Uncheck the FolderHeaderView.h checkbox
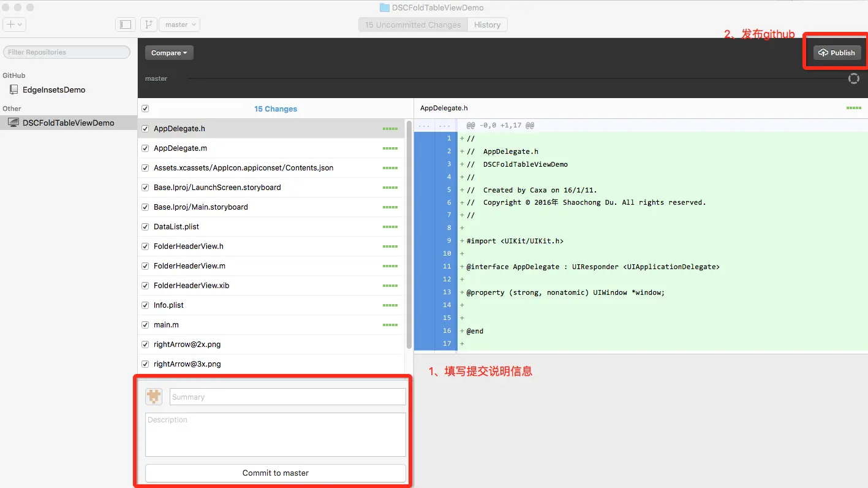Screen dimensions: 868x488 tap(145, 246)
